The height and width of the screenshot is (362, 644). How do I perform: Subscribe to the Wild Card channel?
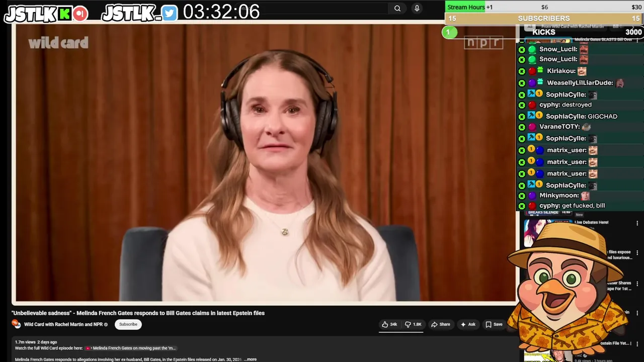(x=128, y=324)
